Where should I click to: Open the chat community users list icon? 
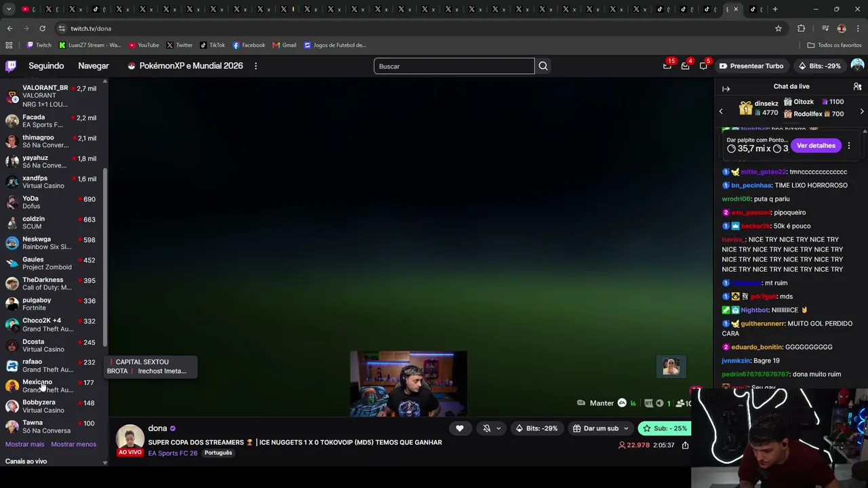857,87
